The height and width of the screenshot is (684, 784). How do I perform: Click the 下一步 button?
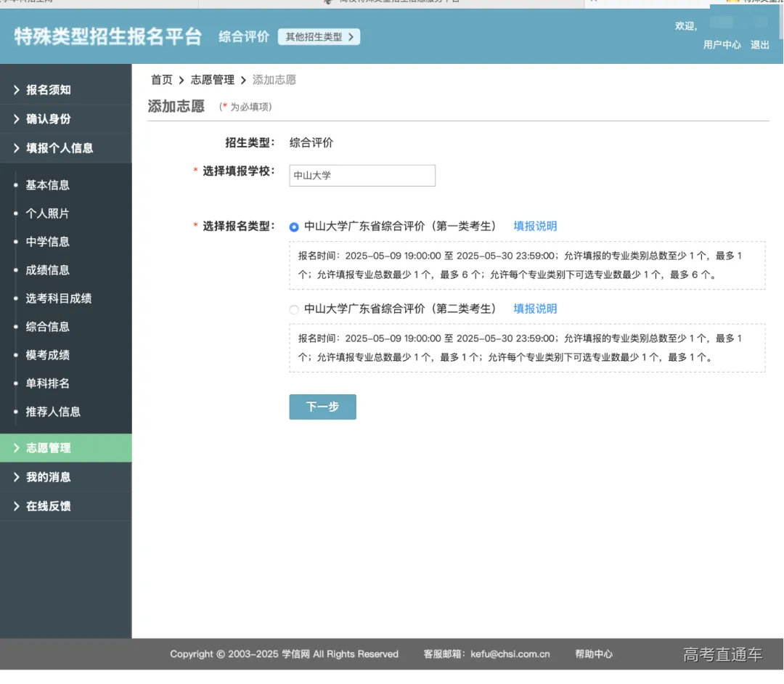[x=322, y=407]
